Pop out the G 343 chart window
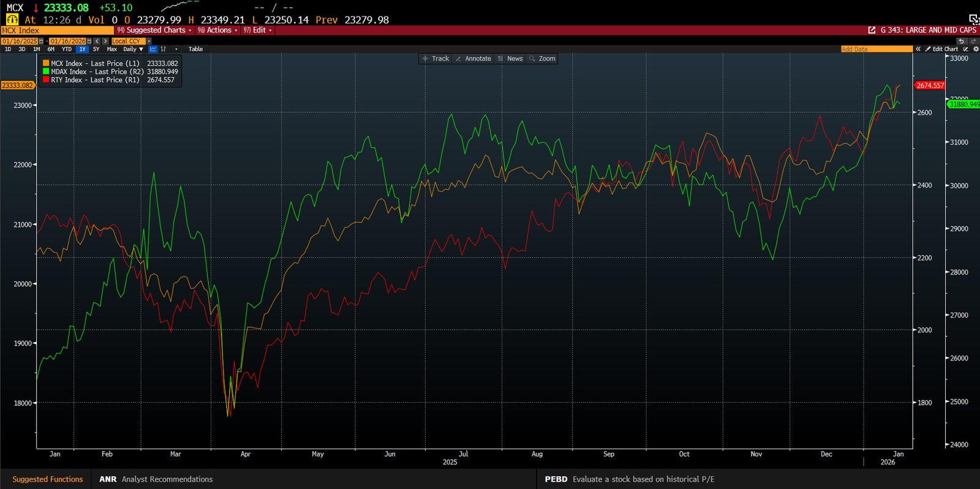Viewport: 980px width, 489px height. [x=872, y=30]
